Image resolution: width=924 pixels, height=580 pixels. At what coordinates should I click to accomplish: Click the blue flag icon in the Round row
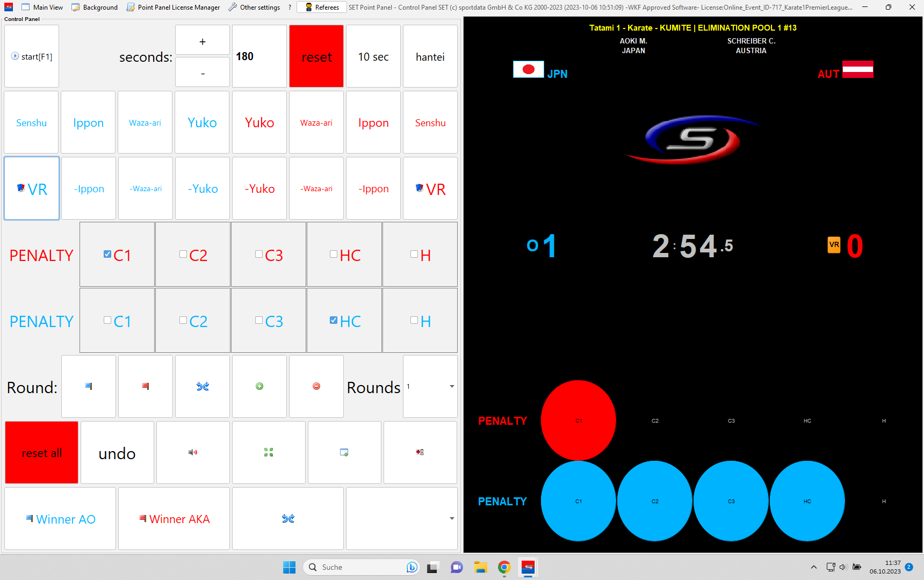pos(89,386)
